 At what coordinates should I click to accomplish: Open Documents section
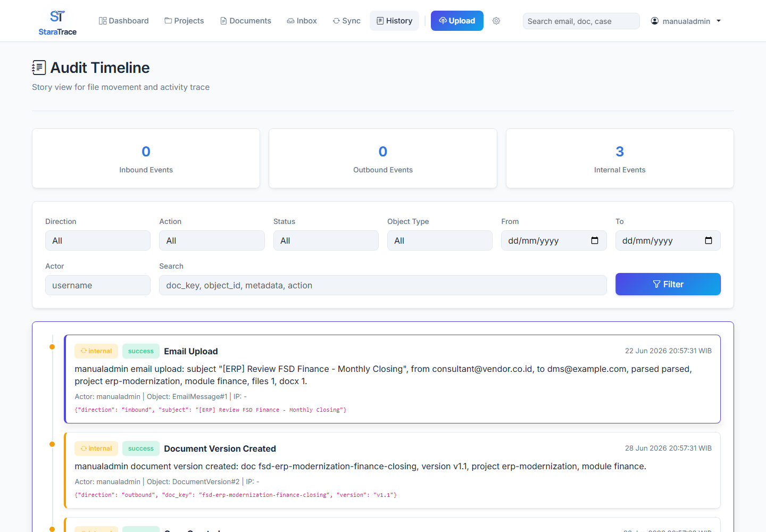245,21
